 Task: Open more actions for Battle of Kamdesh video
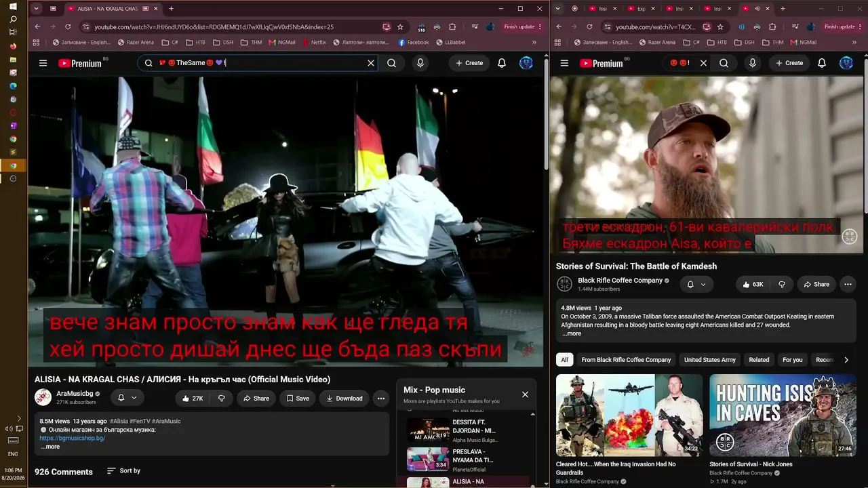(848, 285)
